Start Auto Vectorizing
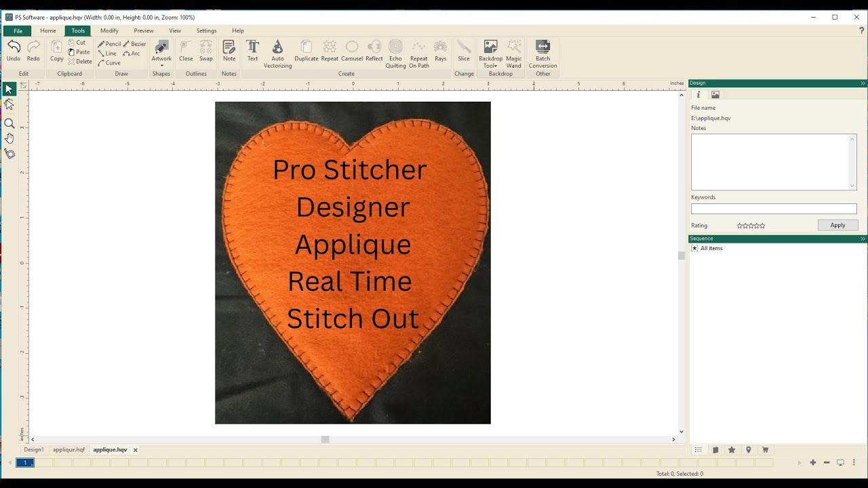 click(277, 54)
